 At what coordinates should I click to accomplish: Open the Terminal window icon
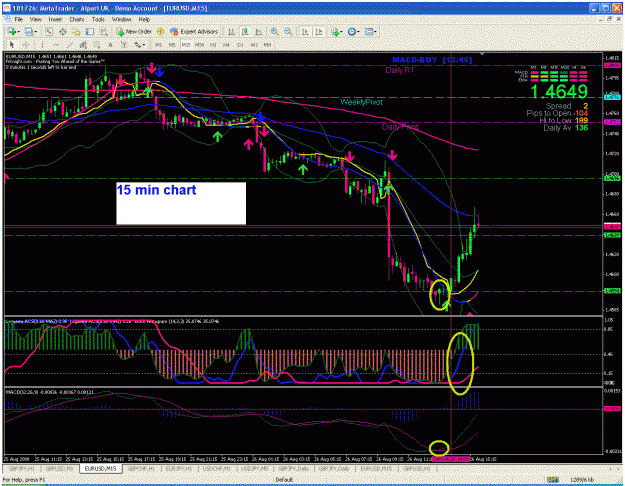pyautogui.click(x=90, y=32)
